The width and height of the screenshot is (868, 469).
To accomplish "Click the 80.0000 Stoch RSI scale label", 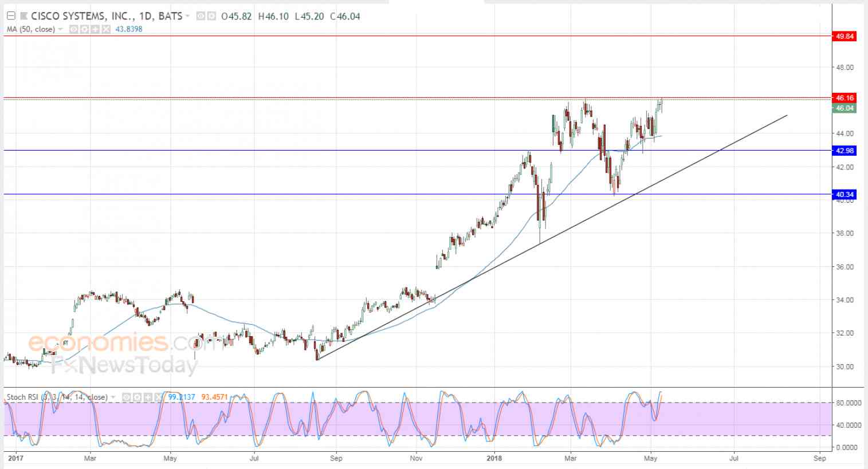I will click(x=849, y=403).
